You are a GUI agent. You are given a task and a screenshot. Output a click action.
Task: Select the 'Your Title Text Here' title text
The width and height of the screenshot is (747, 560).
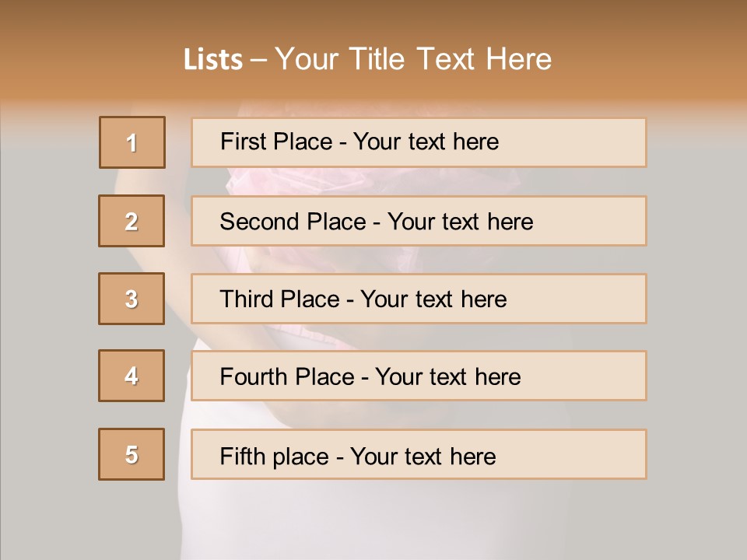click(x=413, y=59)
